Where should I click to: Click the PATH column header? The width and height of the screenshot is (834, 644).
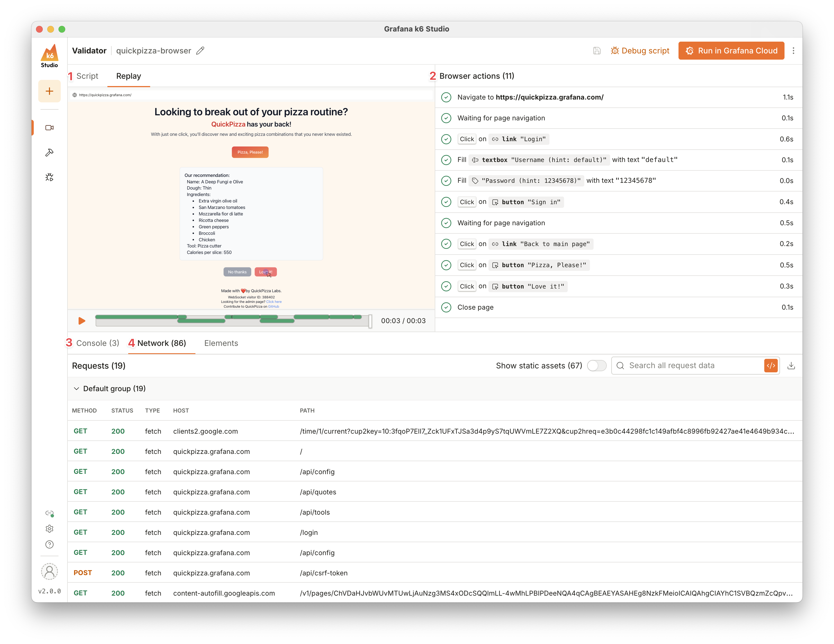coord(307,410)
